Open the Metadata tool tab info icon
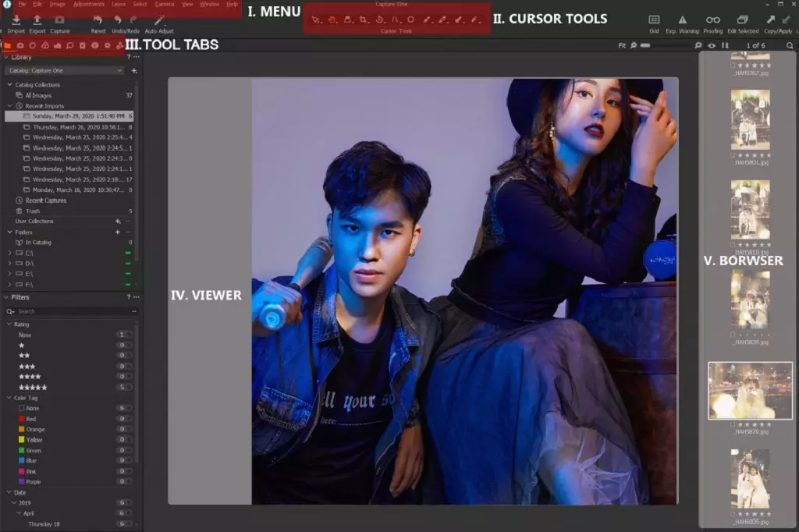Image resolution: width=799 pixels, height=532 pixels. [x=94, y=46]
